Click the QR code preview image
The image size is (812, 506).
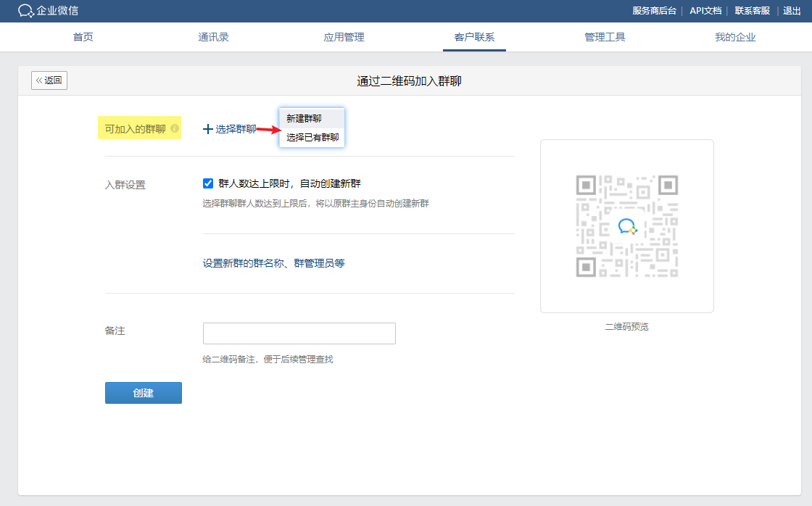[x=626, y=225]
